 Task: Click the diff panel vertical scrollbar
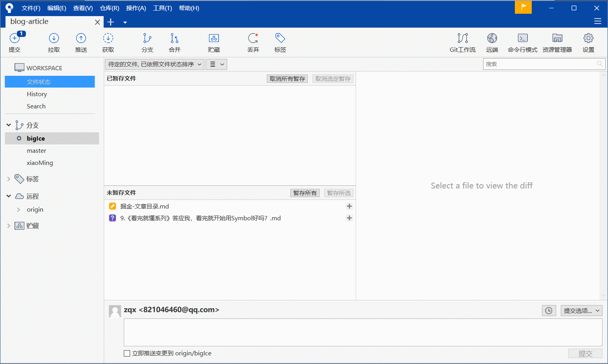pos(603,186)
